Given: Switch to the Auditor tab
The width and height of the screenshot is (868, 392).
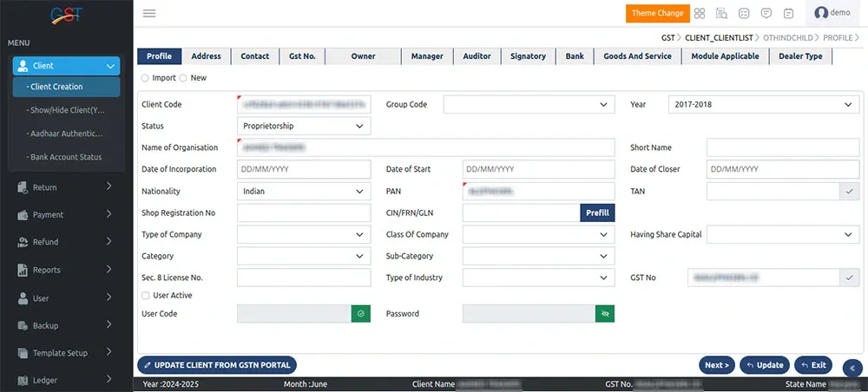Looking at the screenshot, I should click(x=477, y=56).
